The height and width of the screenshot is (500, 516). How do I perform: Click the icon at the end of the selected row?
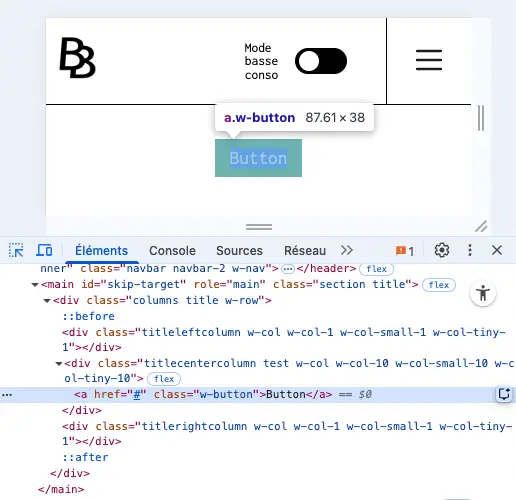click(x=504, y=394)
